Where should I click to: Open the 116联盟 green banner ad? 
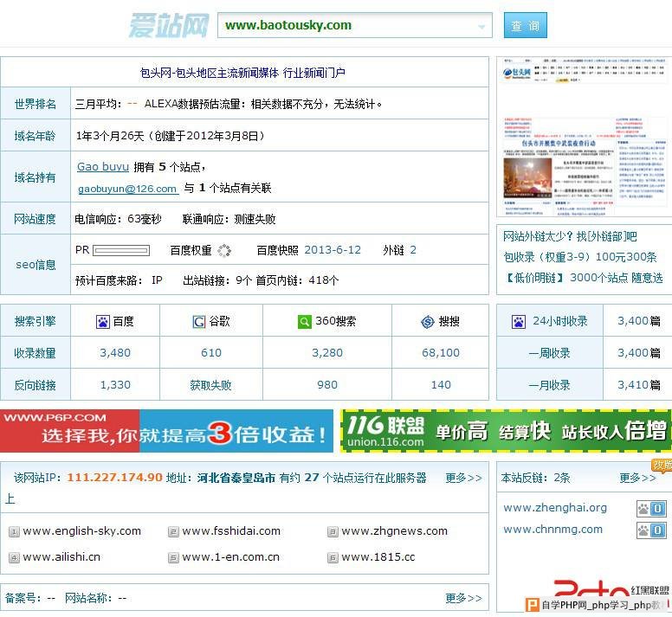click(x=506, y=431)
